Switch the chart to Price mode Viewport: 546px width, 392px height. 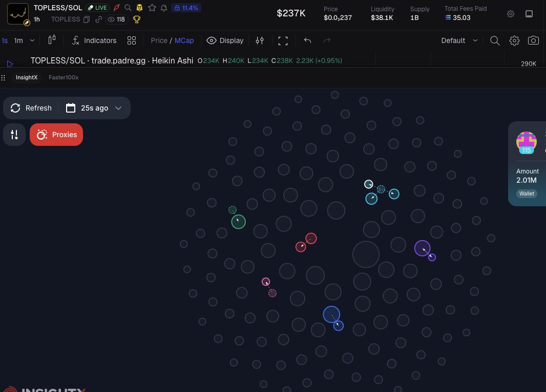click(159, 41)
